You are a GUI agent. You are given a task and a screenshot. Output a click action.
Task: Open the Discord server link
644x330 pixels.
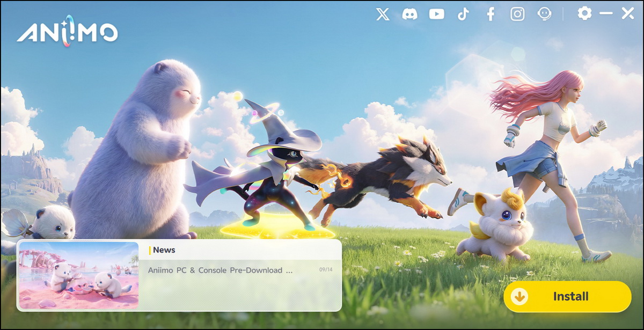pos(409,14)
